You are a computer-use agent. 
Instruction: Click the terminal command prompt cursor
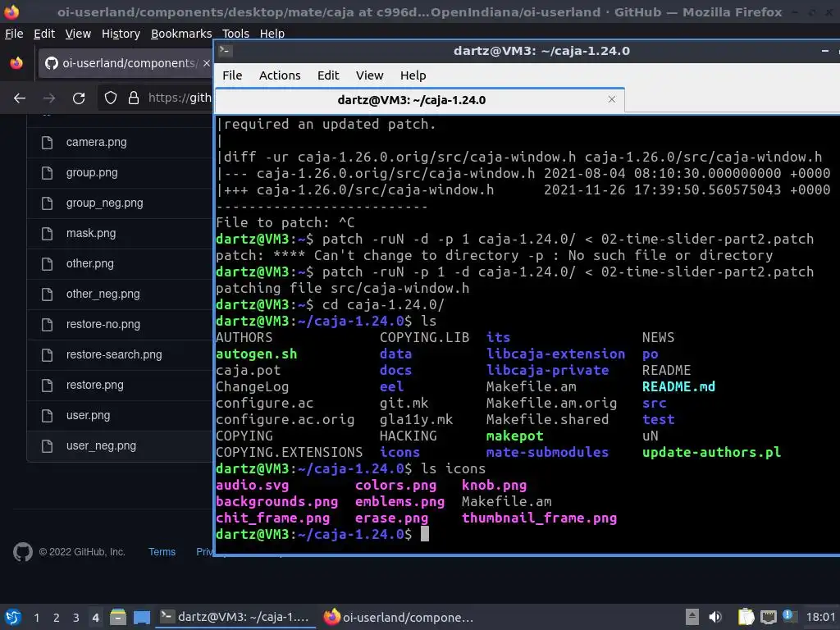(425, 533)
